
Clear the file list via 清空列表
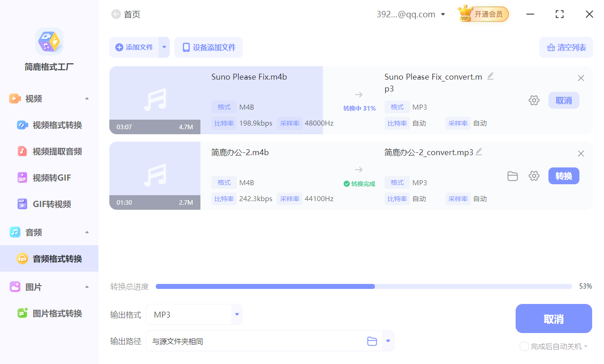point(566,47)
